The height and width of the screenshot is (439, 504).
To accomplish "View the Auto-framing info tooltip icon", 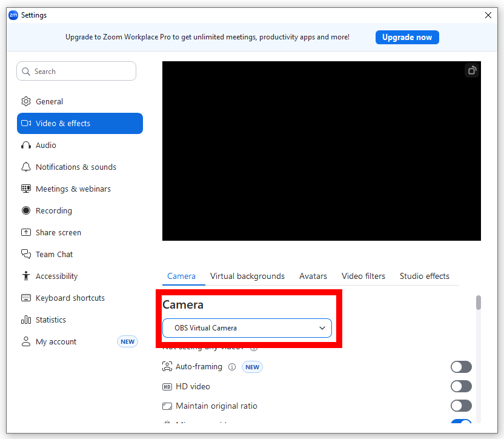I will click(232, 367).
